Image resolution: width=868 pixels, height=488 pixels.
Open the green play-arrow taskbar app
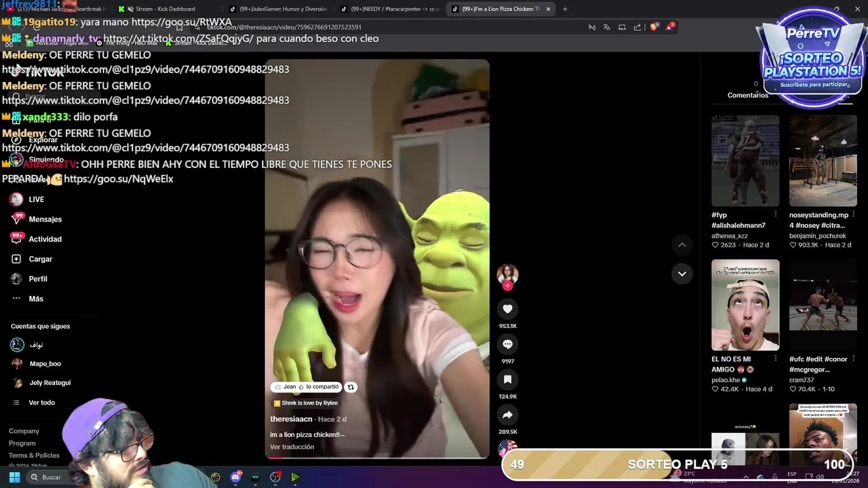295,477
